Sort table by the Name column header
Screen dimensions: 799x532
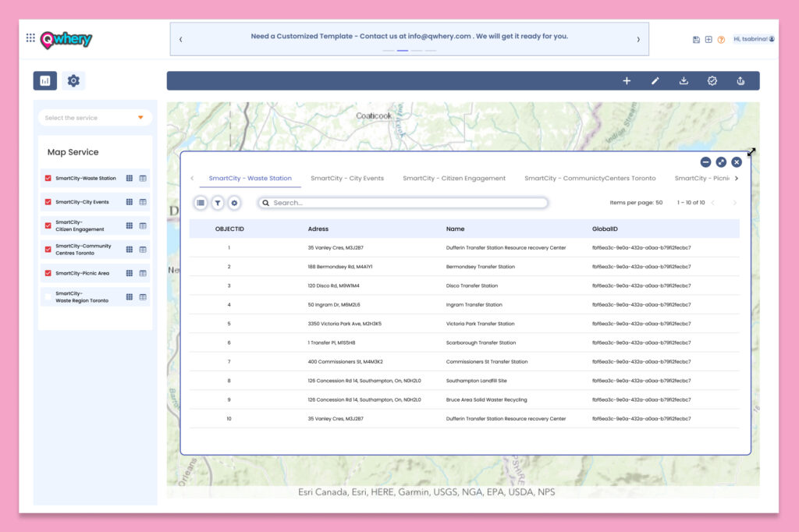pos(455,229)
